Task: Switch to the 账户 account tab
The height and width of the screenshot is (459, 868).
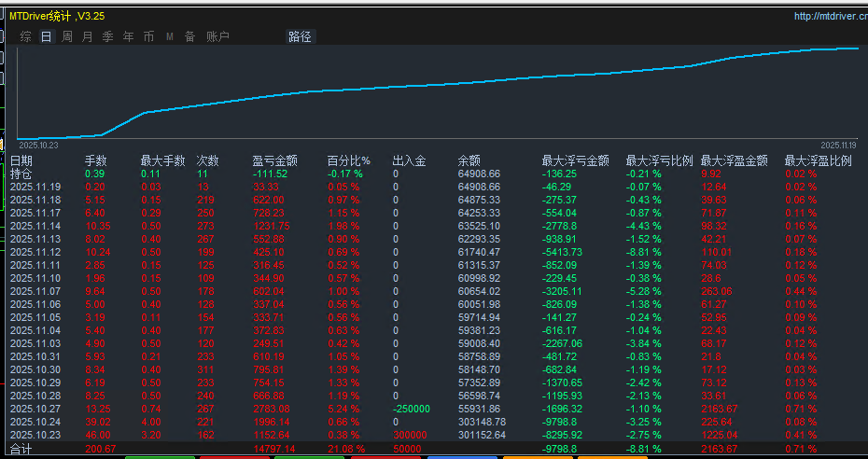Action: 217,36
